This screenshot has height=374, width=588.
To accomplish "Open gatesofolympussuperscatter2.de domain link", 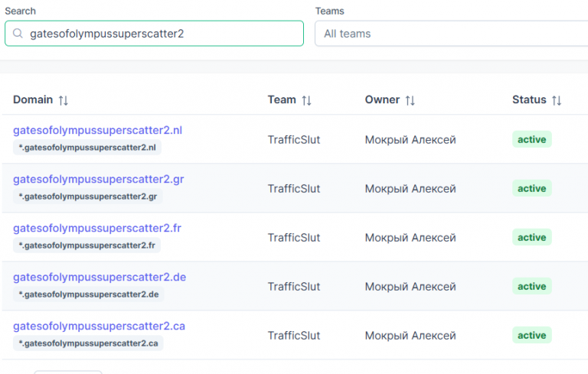I will (x=100, y=277).
